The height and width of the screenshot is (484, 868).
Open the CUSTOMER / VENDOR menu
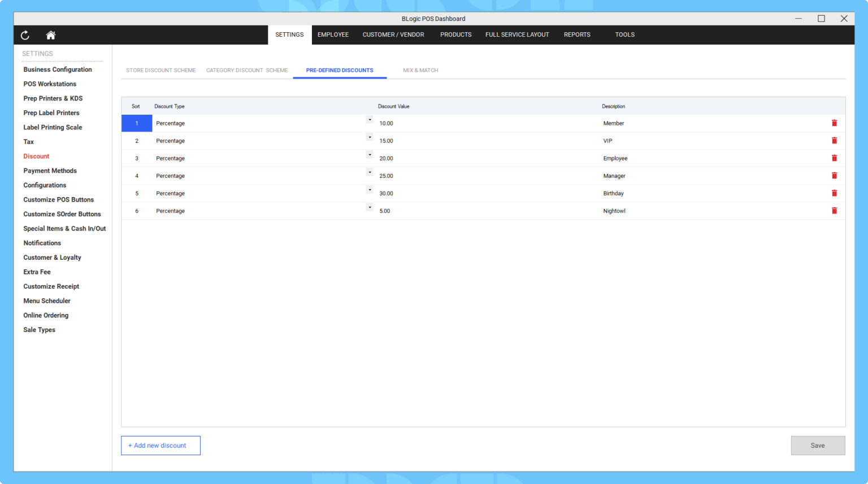(393, 35)
